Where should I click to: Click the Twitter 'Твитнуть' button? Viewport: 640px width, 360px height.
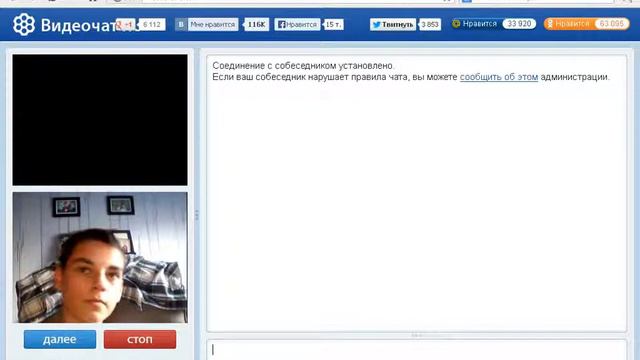pyautogui.click(x=393, y=24)
